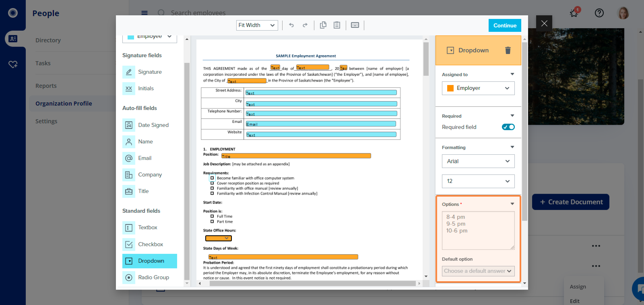Click the paste clipboard icon

pyautogui.click(x=337, y=25)
